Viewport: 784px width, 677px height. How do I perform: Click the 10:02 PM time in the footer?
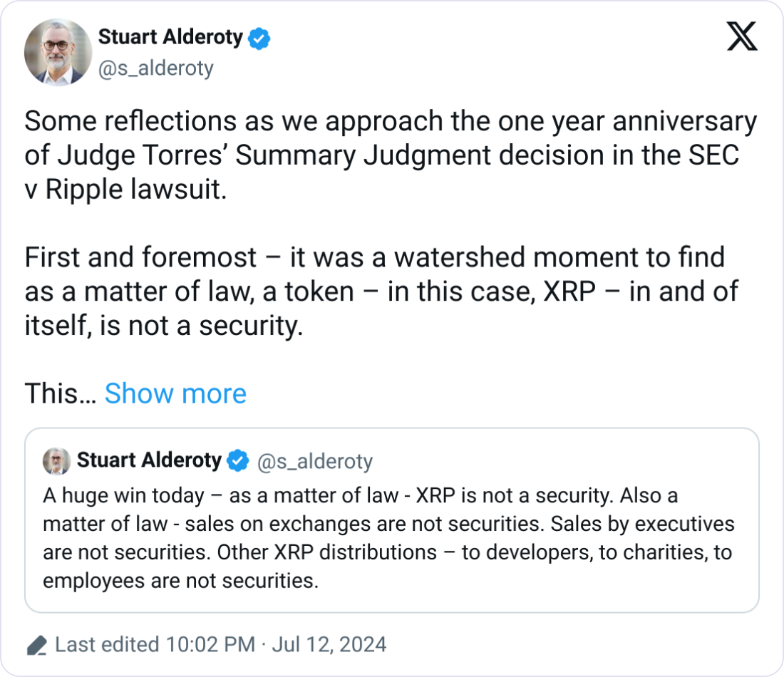[x=210, y=645]
